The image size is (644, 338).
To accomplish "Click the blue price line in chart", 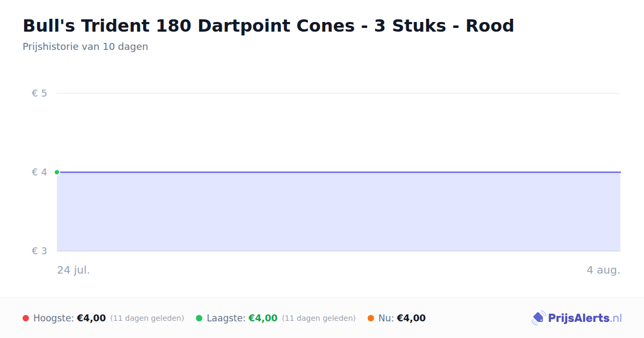I will tap(339, 172).
